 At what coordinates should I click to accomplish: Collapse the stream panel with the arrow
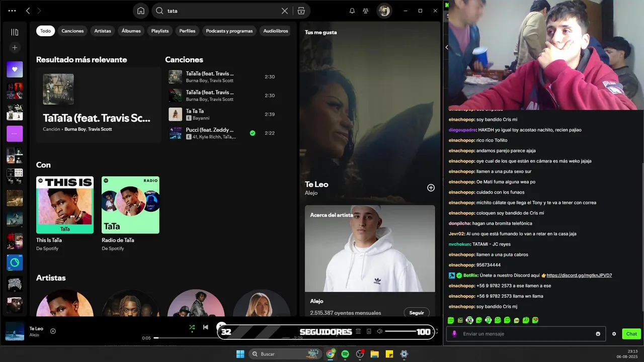click(446, 47)
